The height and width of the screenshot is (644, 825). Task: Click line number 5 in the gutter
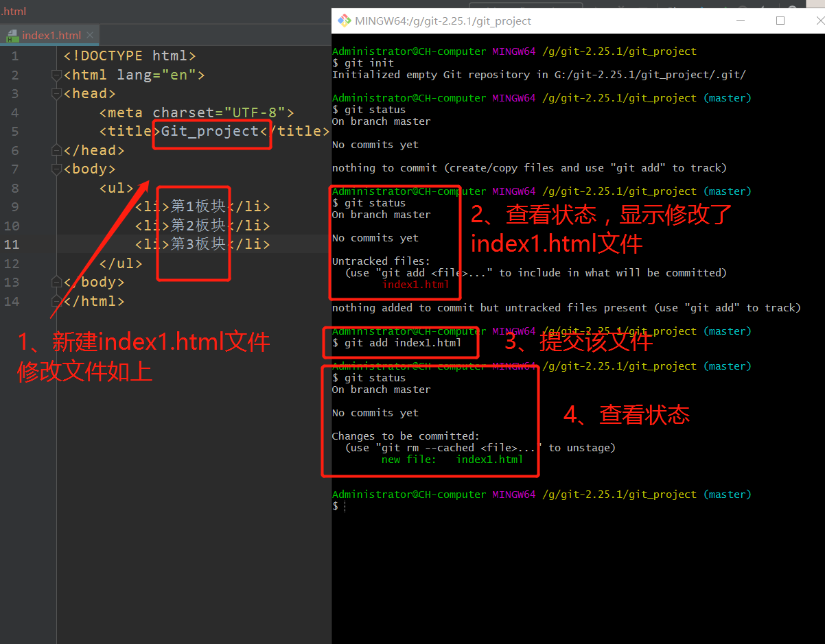[15, 131]
